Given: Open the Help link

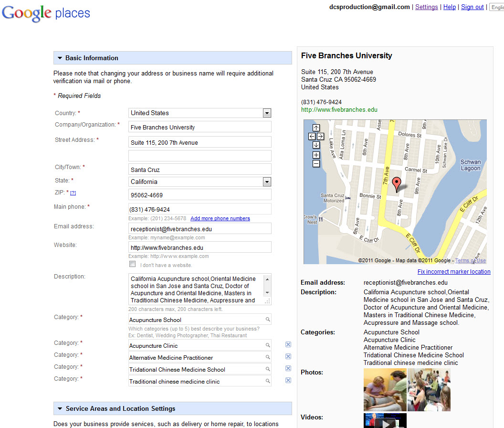Looking at the screenshot, I should click(450, 7).
